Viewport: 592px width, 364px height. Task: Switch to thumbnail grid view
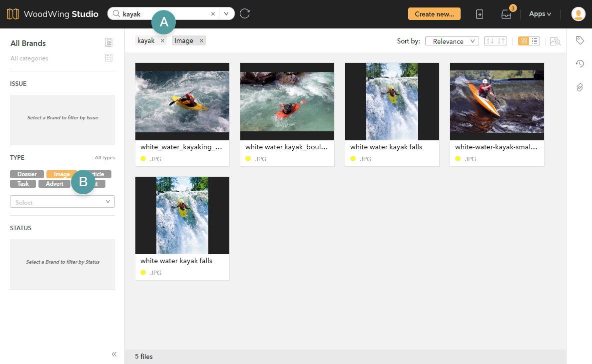pyautogui.click(x=524, y=41)
